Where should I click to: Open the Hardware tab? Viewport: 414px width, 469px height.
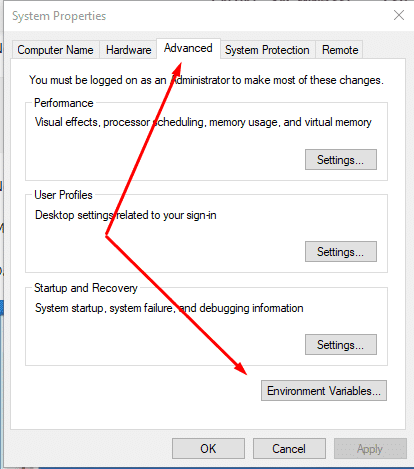(128, 50)
